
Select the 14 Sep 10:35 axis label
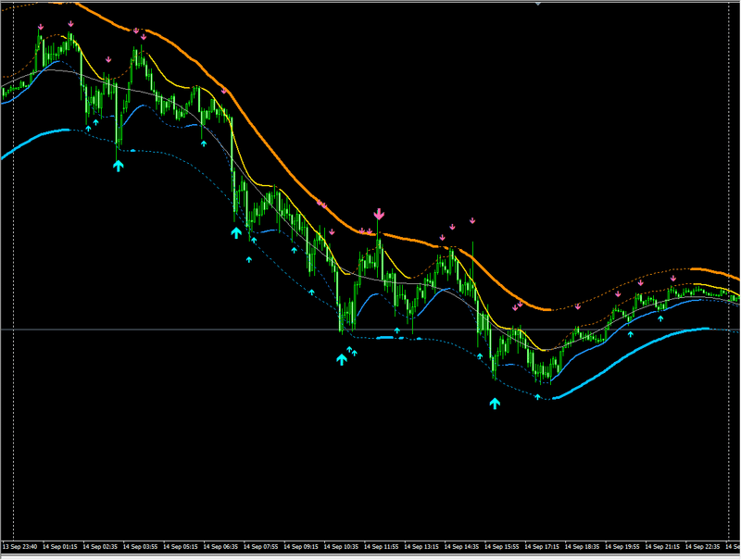pyautogui.click(x=341, y=547)
